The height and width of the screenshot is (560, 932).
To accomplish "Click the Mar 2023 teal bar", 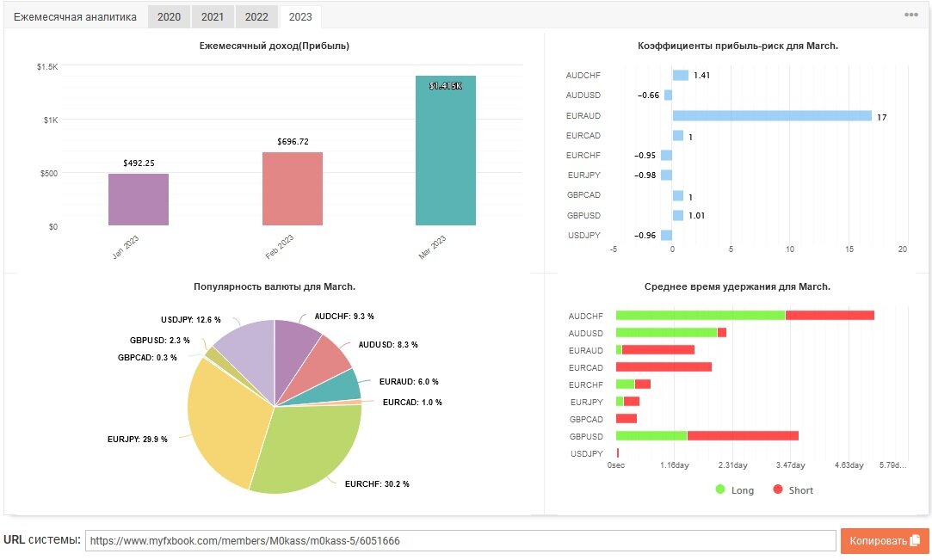I will 446,151.
